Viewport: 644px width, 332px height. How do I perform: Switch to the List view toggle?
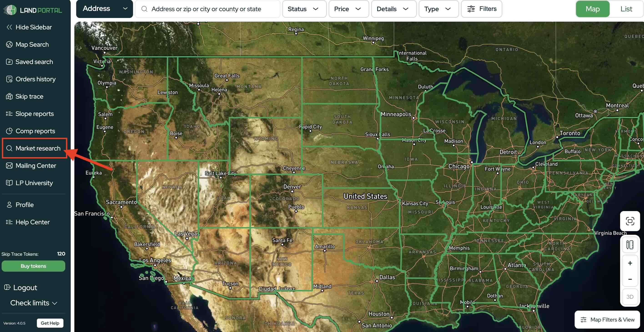[x=626, y=9]
